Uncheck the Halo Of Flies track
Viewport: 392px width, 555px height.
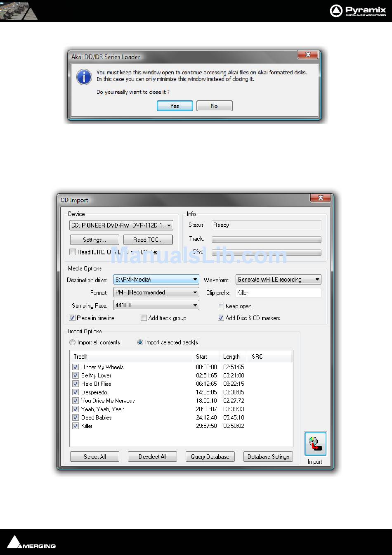tap(76, 384)
